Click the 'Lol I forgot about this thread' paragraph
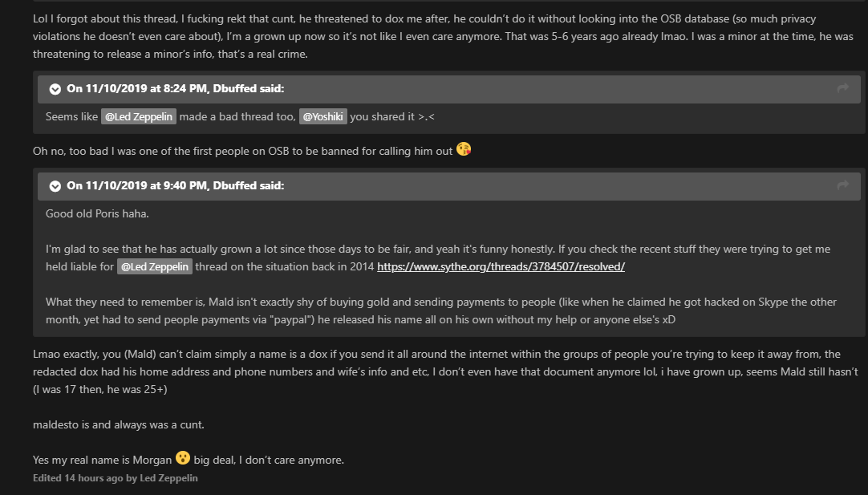The image size is (868, 495). click(x=443, y=37)
